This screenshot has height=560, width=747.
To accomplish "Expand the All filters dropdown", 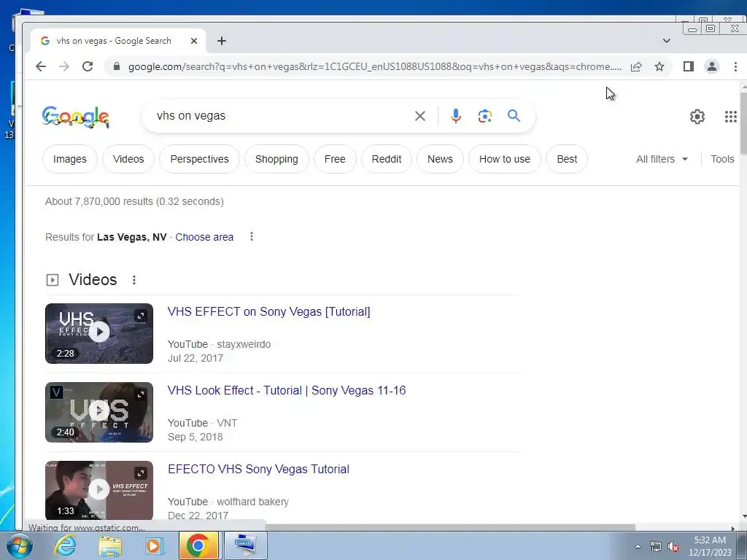I will tap(662, 159).
